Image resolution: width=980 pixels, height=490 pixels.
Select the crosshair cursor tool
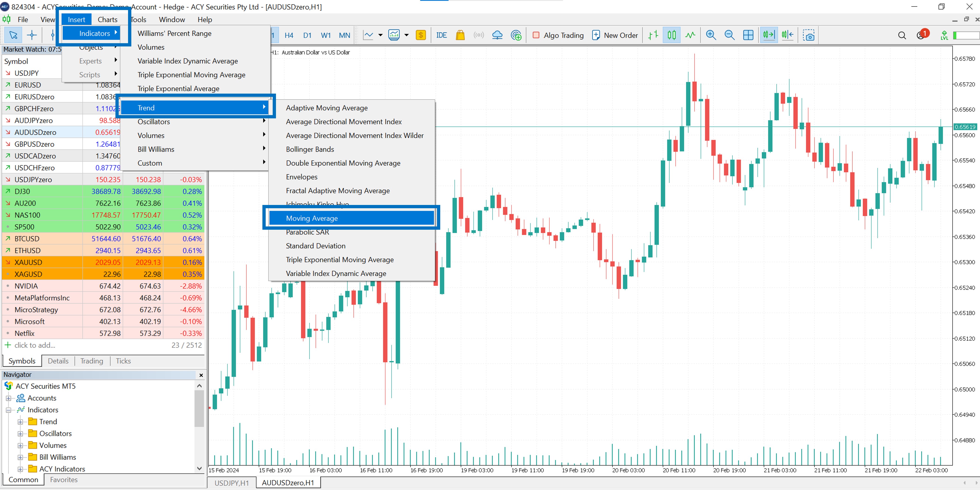[x=32, y=35]
